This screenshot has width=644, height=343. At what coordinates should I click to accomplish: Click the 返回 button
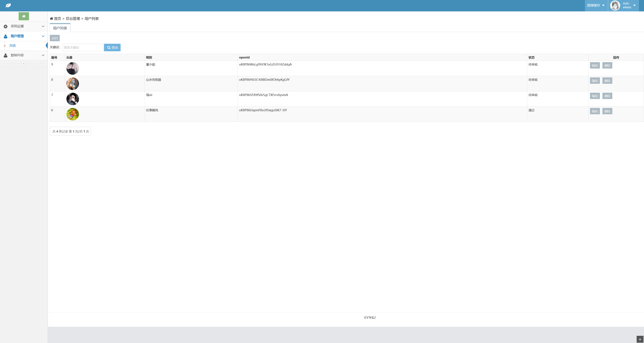coord(55,38)
